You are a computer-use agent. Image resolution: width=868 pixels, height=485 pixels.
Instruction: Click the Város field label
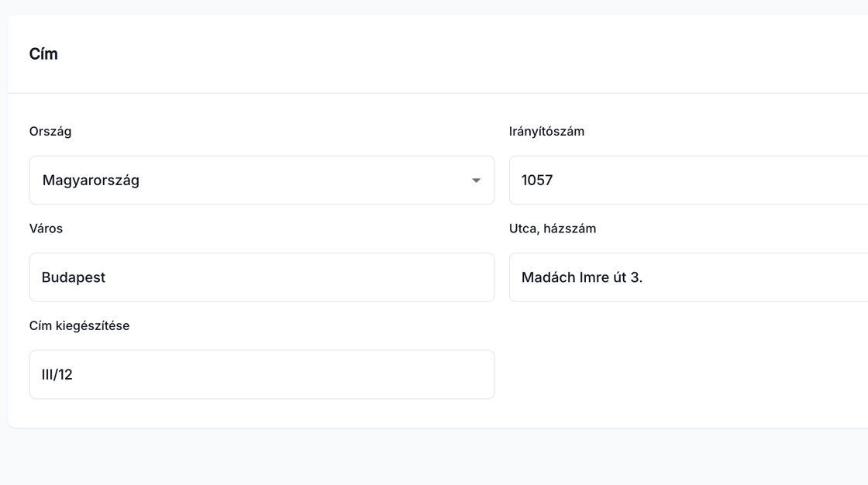point(46,229)
